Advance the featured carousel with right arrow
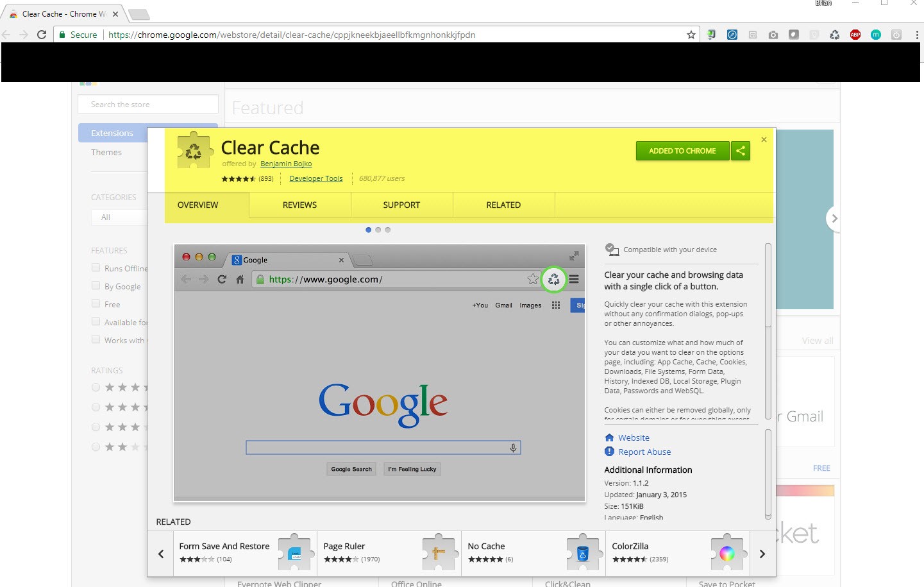The image size is (924, 587). pos(834,219)
